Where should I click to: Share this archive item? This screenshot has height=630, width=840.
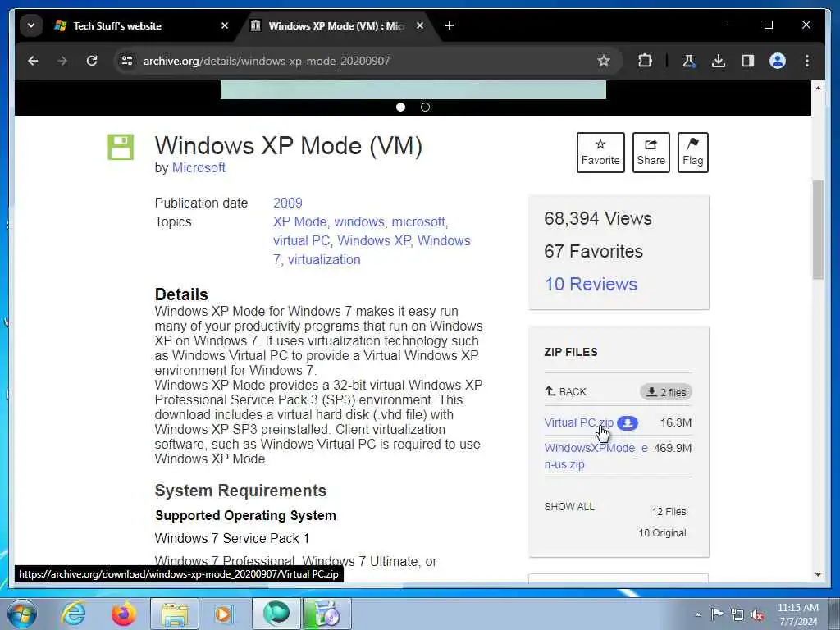click(x=651, y=152)
